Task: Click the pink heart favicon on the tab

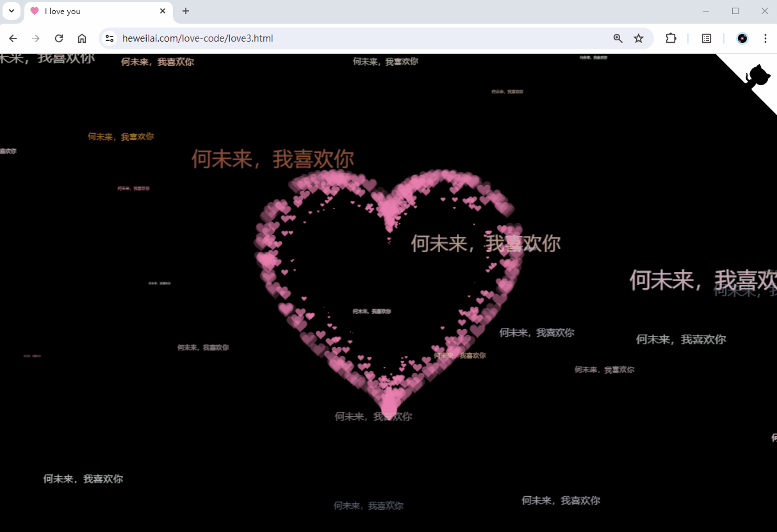Action: (x=35, y=11)
